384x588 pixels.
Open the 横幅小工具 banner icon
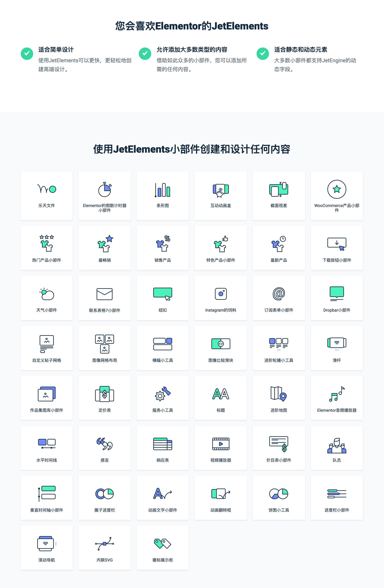pos(163,344)
